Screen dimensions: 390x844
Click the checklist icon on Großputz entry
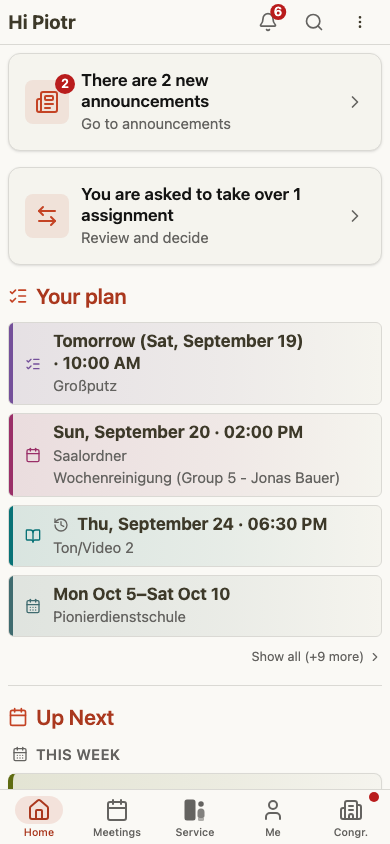click(33, 364)
